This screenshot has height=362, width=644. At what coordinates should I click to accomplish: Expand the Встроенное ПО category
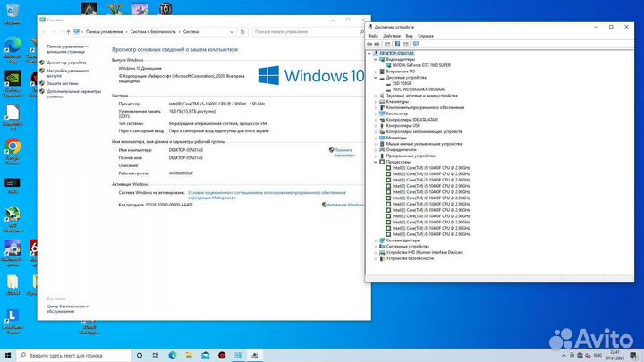[376, 72]
